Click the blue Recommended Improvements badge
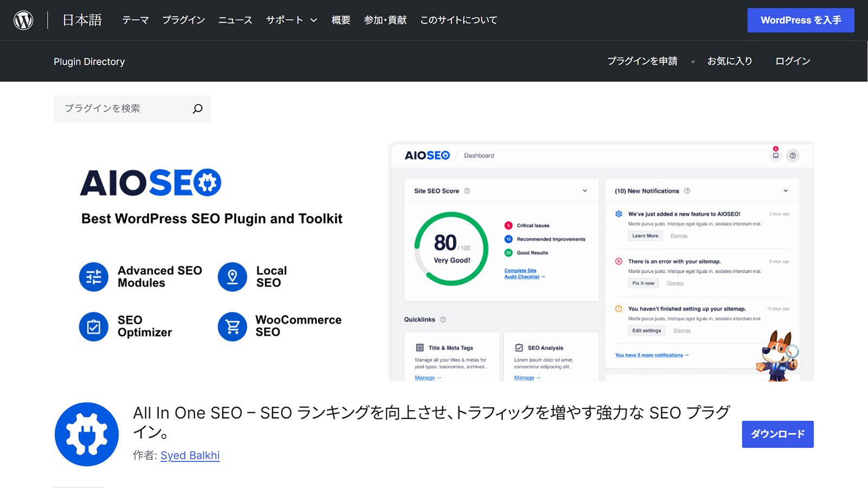The width and height of the screenshot is (868, 488). pyautogui.click(x=508, y=239)
